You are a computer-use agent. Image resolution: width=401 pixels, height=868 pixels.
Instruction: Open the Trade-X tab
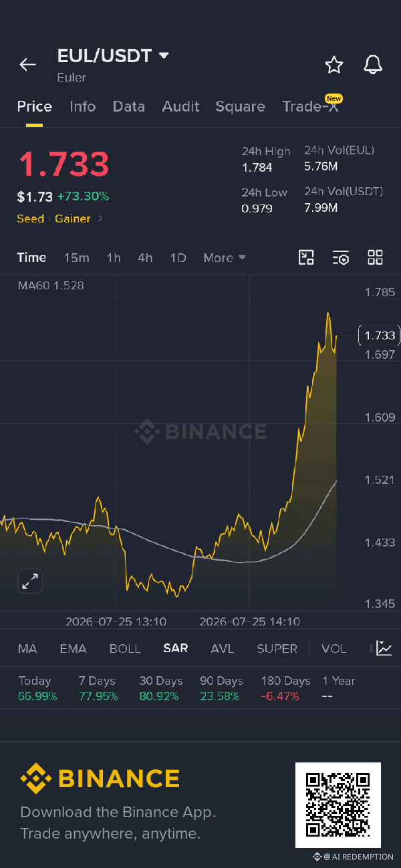310,106
